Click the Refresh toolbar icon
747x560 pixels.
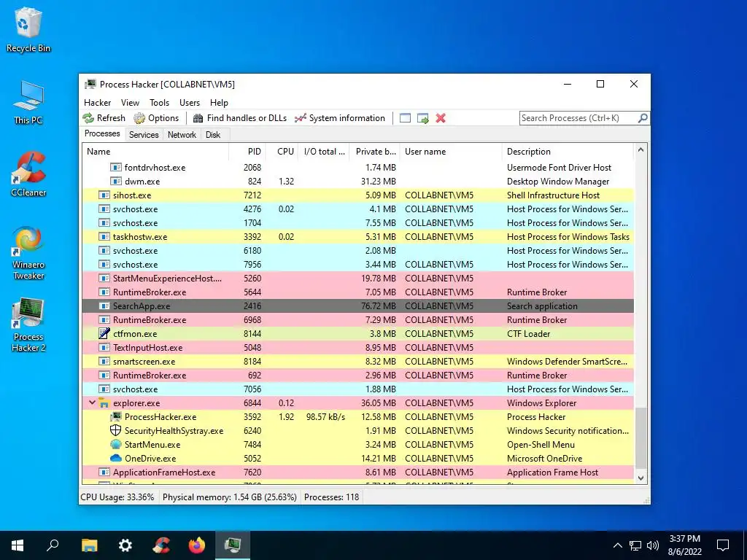click(x=88, y=118)
